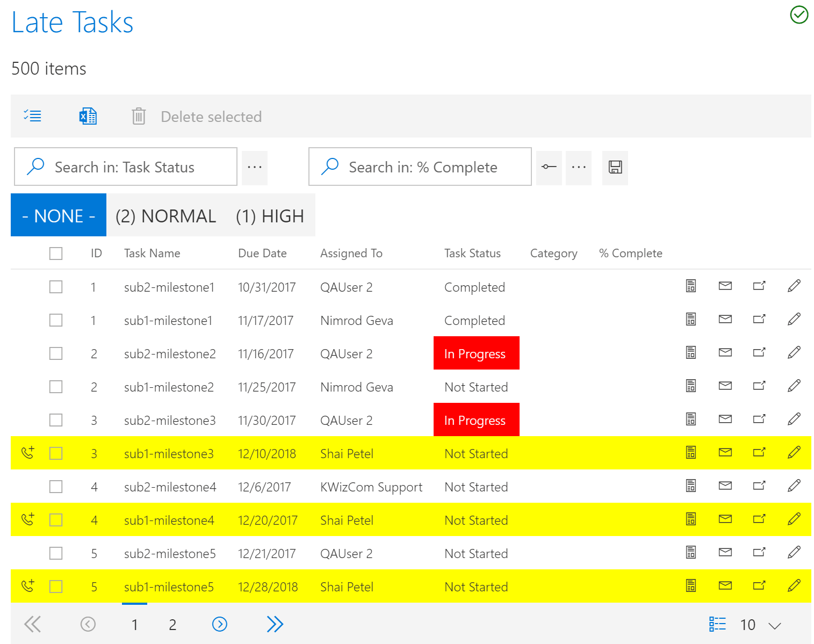Click the Delete selected button
The height and width of the screenshot is (644, 814).
click(x=211, y=117)
